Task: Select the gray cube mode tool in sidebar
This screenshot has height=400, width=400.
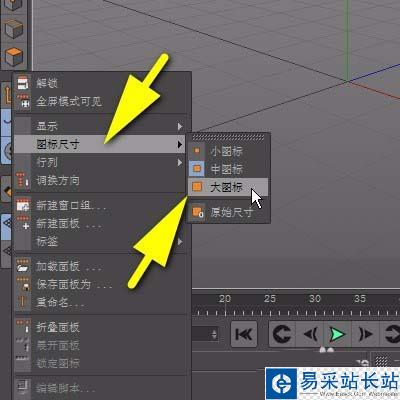Action: click(x=14, y=29)
